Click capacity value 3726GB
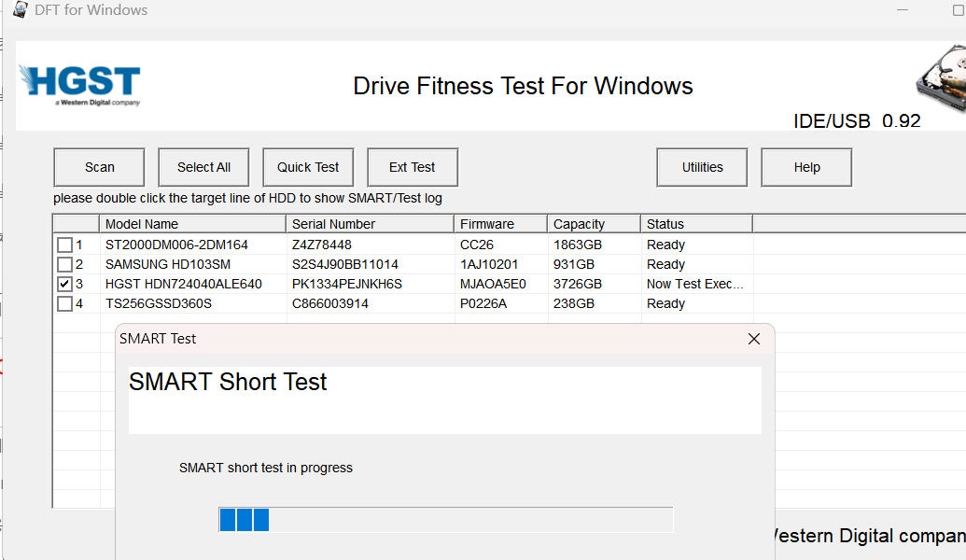Screen dimensions: 966x560 577,284
